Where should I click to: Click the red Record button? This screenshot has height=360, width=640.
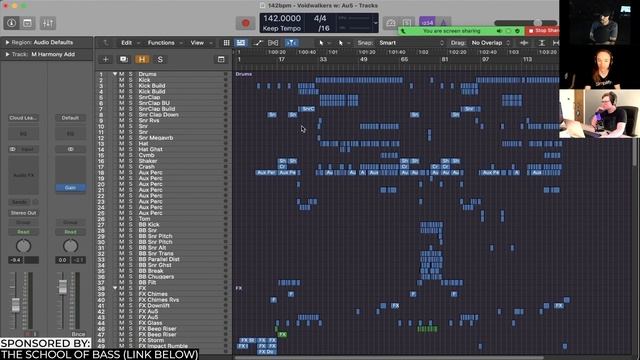(x=245, y=23)
